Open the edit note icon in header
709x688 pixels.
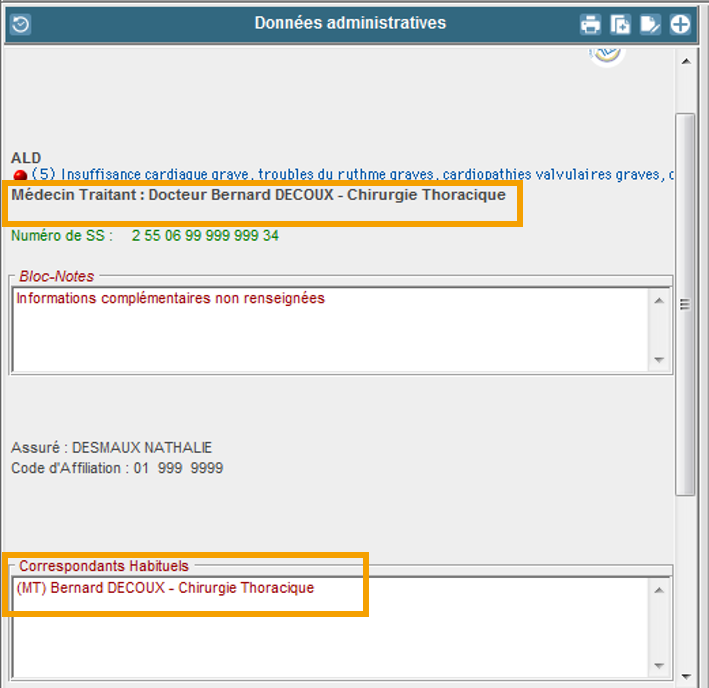click(x=650, y=25)
